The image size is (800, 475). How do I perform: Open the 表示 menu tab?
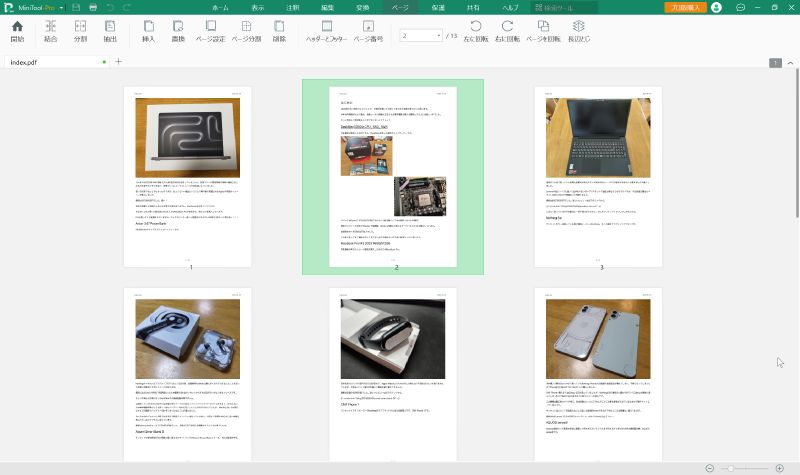(258, 8)
